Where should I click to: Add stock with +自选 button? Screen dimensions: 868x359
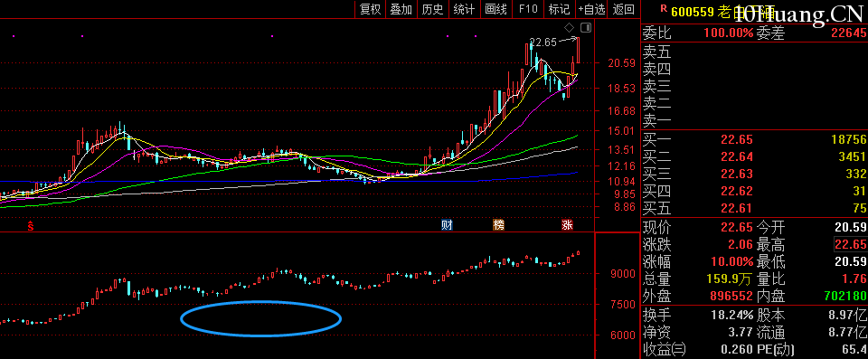tap(591, 9)
